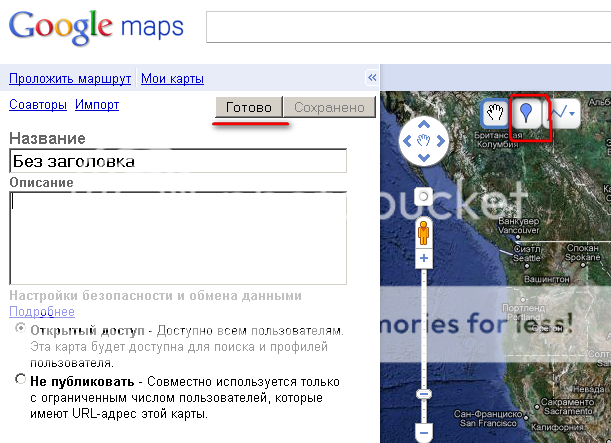The width and height of the screenshot is (611, 443).
Task: Click the zoom slider handle
Action: [424, 394]
